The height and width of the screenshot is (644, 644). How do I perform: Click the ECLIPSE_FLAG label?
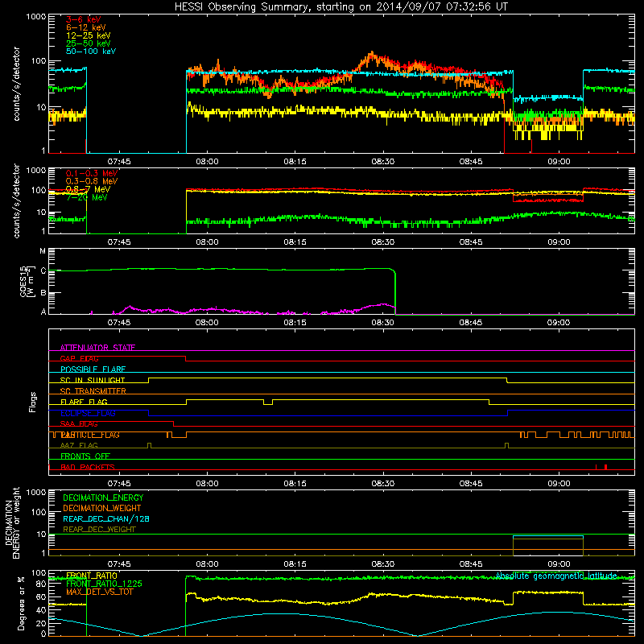[88, 413]
